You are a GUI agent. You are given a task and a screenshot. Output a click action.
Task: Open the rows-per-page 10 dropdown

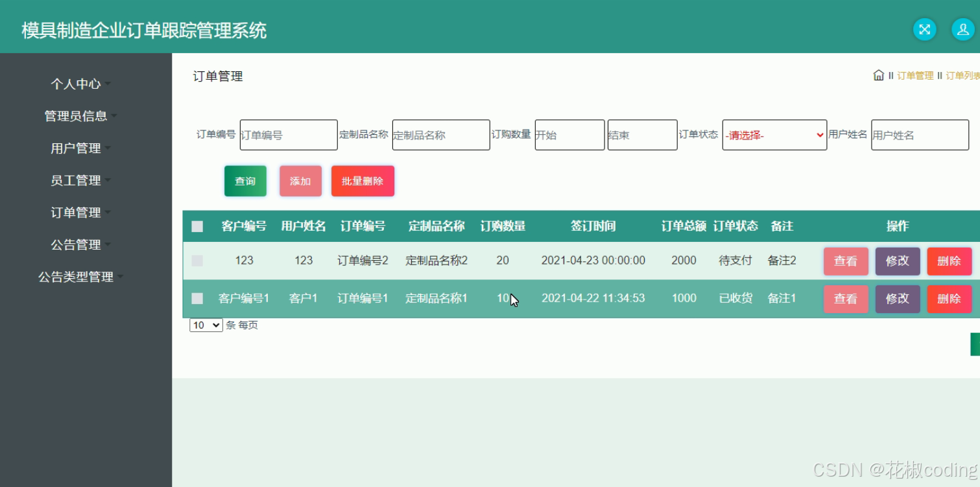(206, 325)
